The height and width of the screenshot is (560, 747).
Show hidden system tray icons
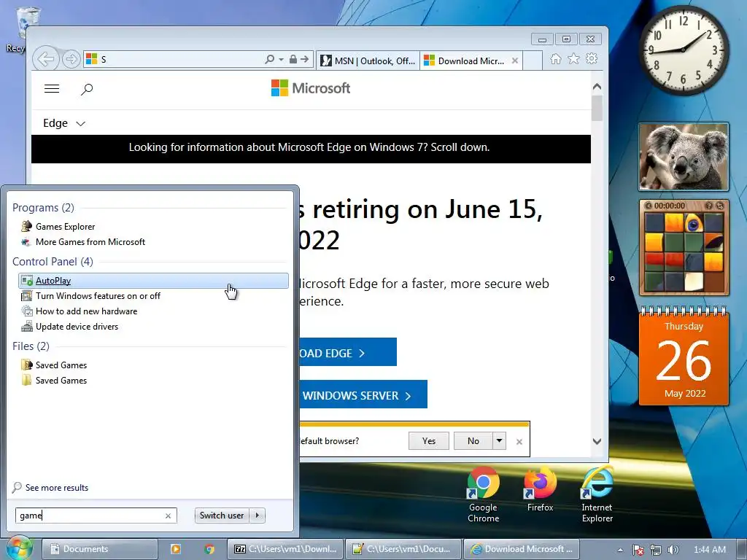(x=620, y=550)
